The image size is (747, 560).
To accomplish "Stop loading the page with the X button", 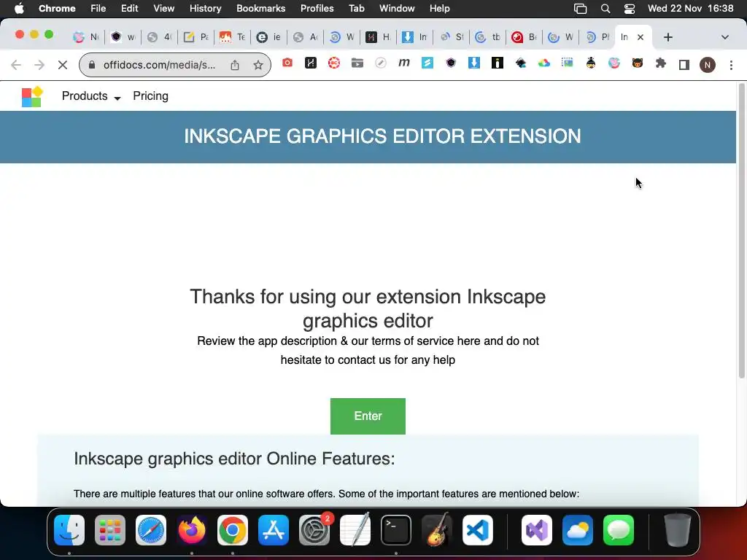I will point(63,65).
